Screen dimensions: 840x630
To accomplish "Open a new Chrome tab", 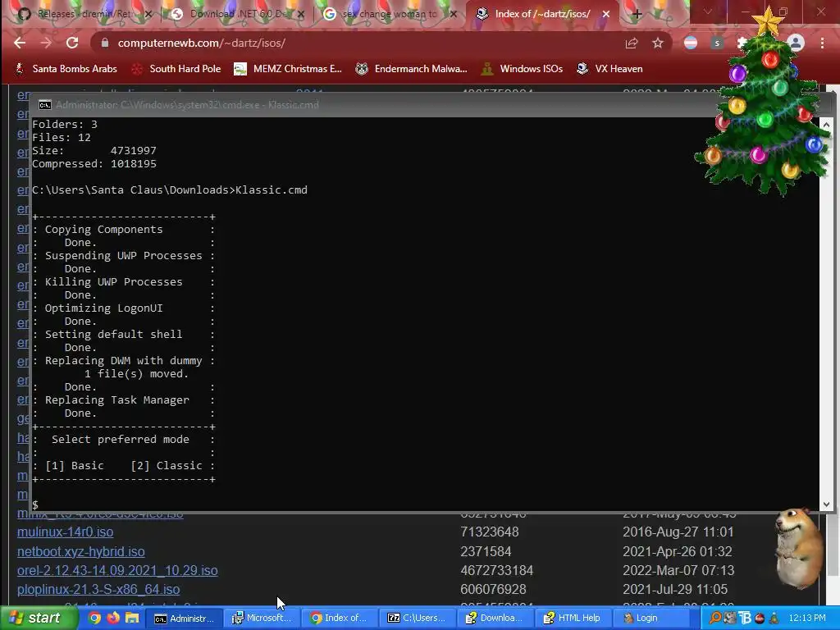I will pyautogui.click(x=637, y=14).
